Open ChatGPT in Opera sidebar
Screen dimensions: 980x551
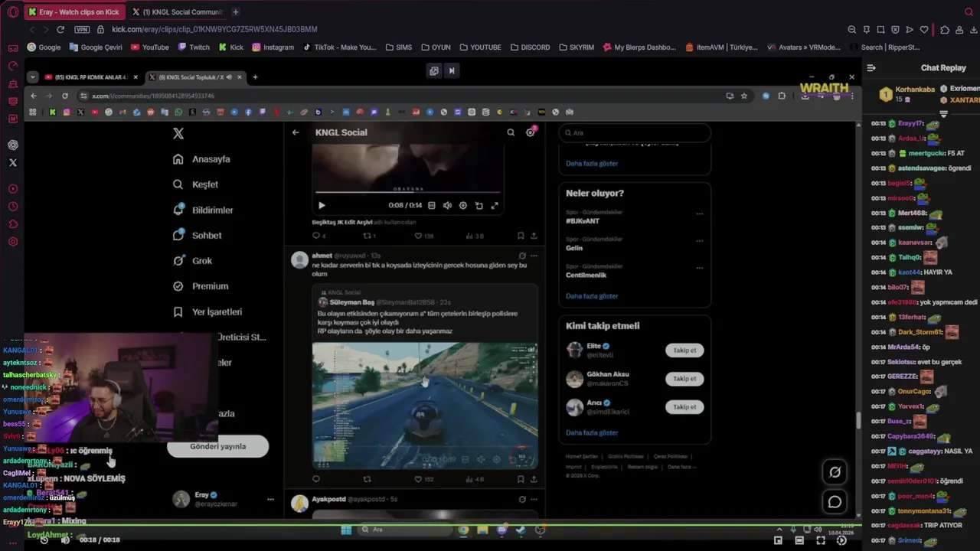[13, 145]
